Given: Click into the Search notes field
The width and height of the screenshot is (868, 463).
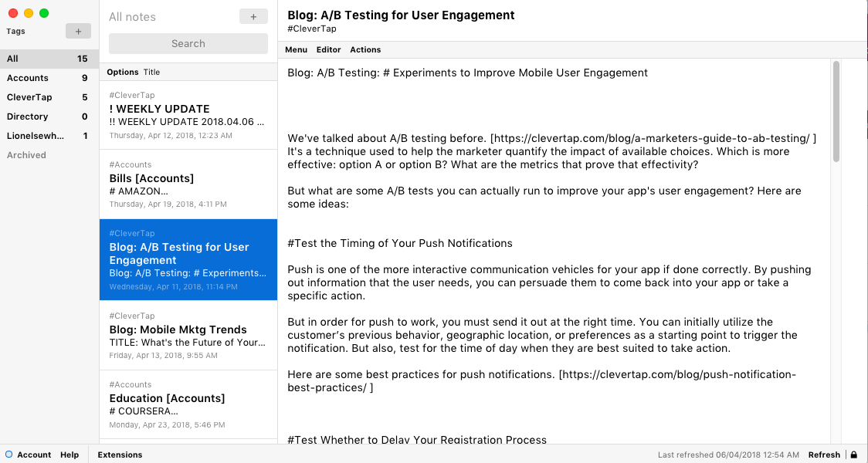Looking at the screenshot, I should pyautogui.click(x=188, y=44).
